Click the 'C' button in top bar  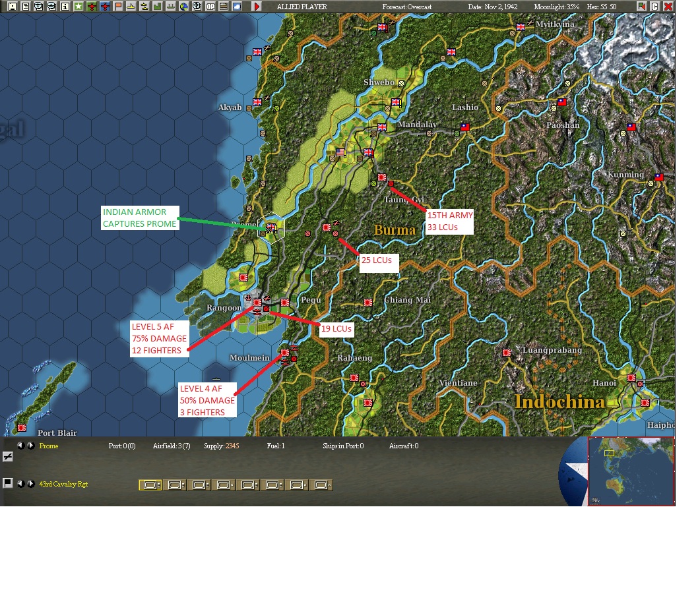coord(655,6)
